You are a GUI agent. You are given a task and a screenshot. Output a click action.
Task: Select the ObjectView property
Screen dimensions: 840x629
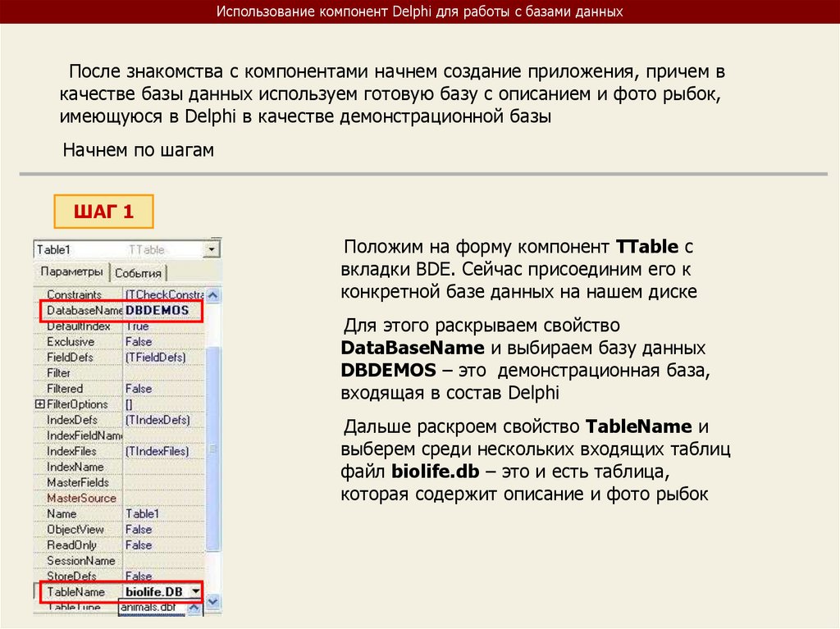pyautogui.click(x=75, y=529)
